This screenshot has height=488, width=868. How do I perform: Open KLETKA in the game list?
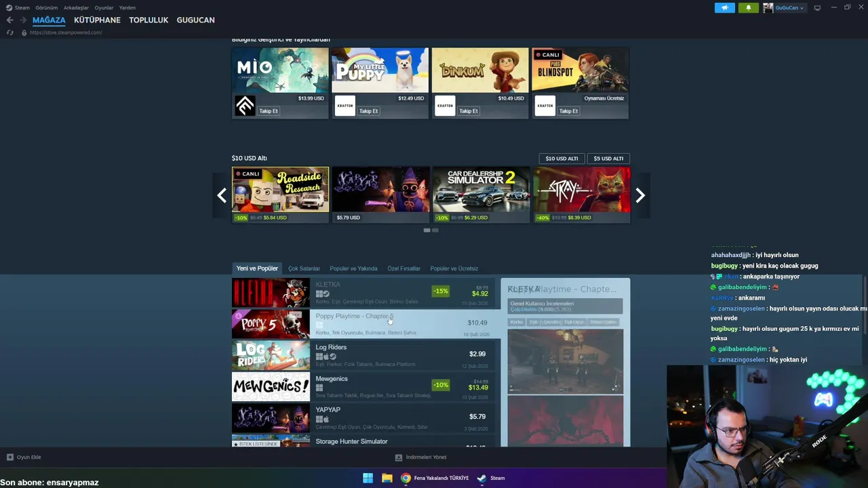coord(363,293)
